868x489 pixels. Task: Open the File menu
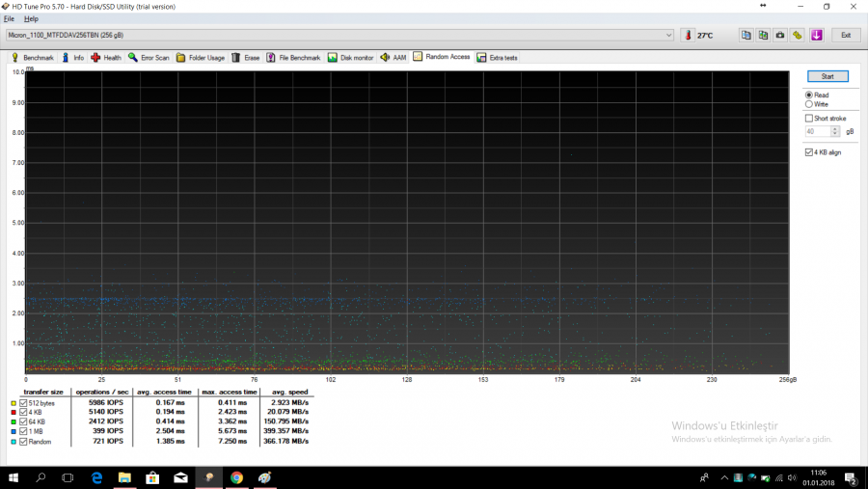click(10, 18)
